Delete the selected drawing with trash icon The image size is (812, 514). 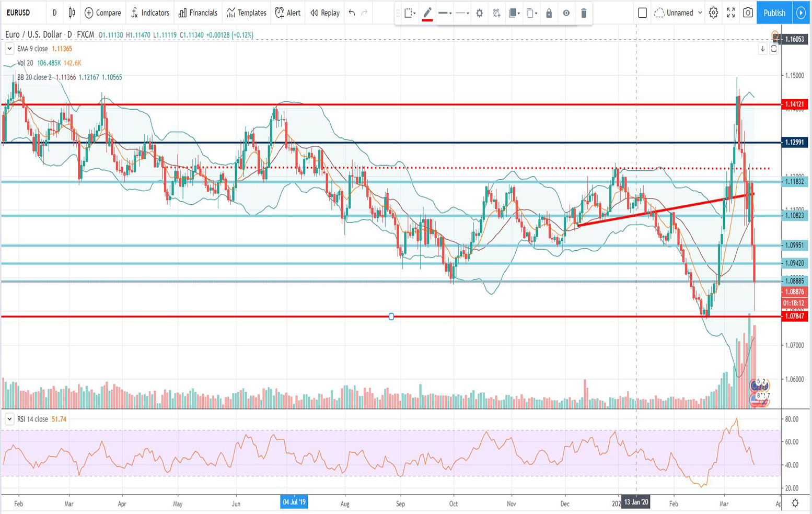pyautogui.click(x=584, y=13)
